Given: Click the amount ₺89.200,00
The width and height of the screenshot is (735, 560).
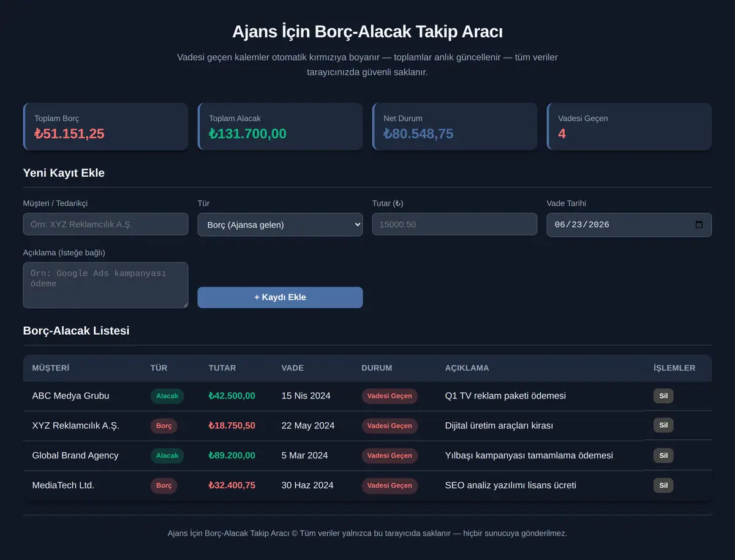Looking at the screenshot, I should 232,455.
